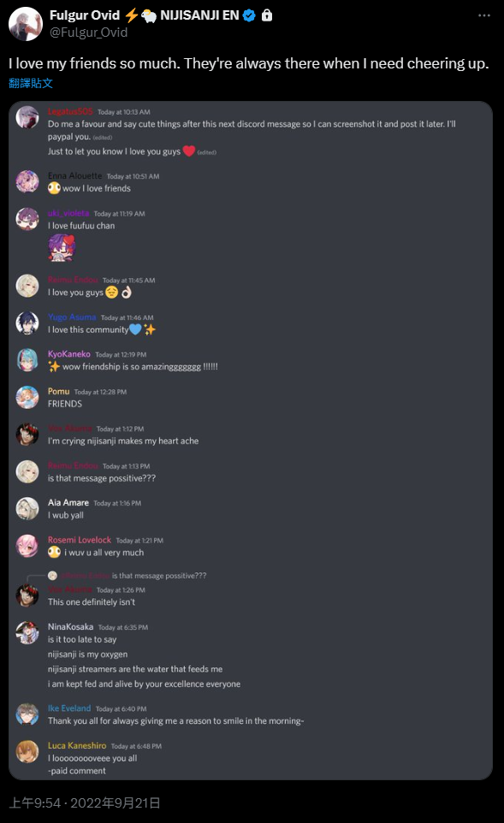Click Fulgur Ovid's profile avatar
Image resolution: width=504 pixels, height=823 pixels.
point(26,24)
